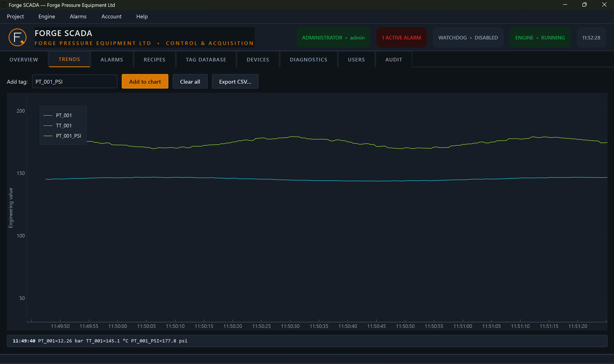Click the orange PT_001 legend line swatch
Viewport: 614px width, 364px height.
pyautogui.click(x=48, y=115)
